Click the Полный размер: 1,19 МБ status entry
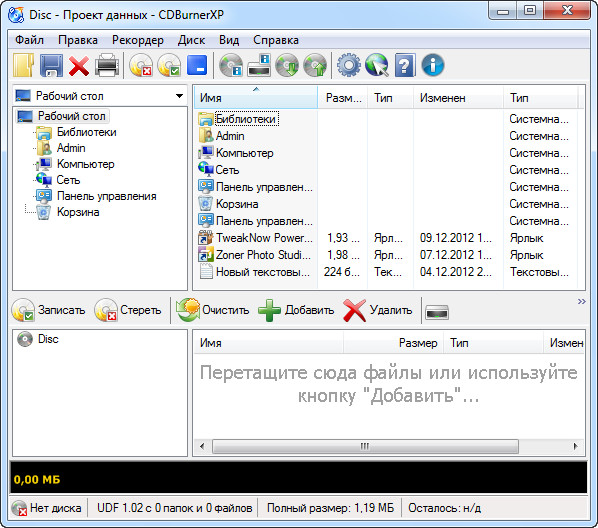 330,508
